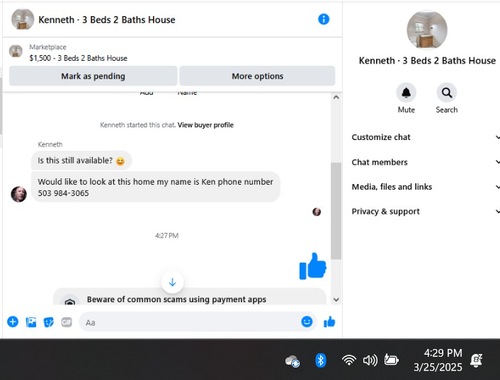Viewport: 500px width, 380px height.
Task: Expand Chat members section
Action: (x=426, y=162)
